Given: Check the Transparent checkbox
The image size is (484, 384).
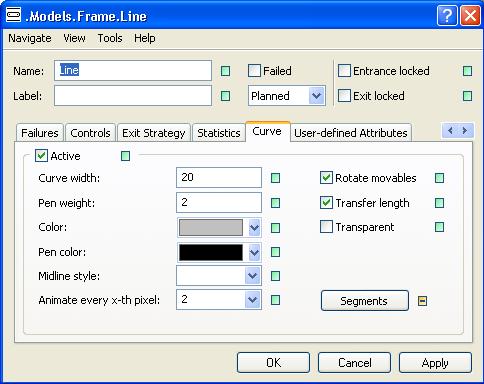Looking at the screenshot, I should click(x=326, y=227).
